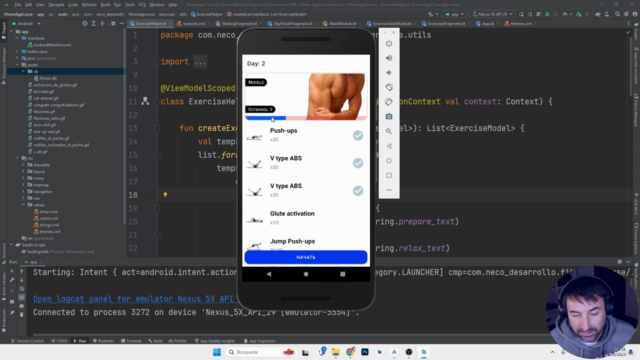Tap the blue НАЧАТЬ button
The height and width of the screenshot is (360, 640).
pyautogui.click(x=306, y=257)
